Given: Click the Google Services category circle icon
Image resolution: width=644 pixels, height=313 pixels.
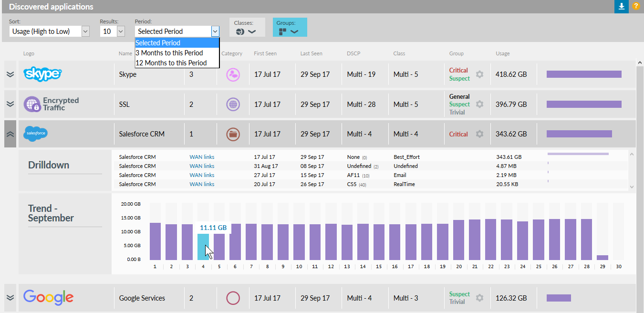Looking at the screenshot, I should click(x=233, y=298).
